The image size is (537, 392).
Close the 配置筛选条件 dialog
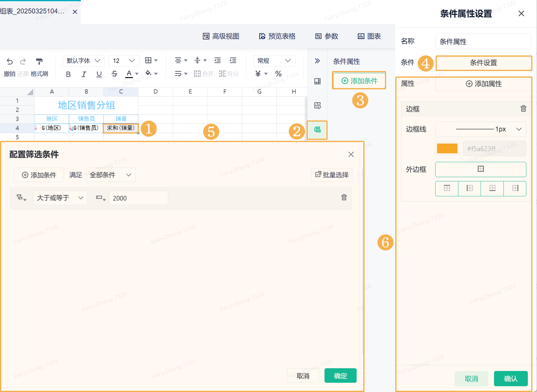tap(351, 155)
